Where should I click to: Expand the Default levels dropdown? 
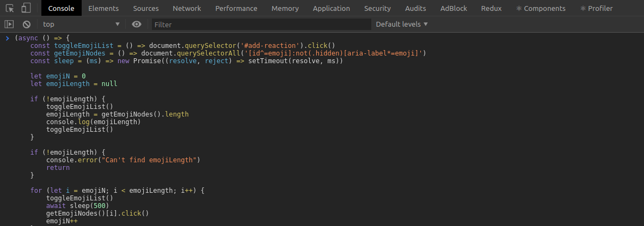[402, 25]
